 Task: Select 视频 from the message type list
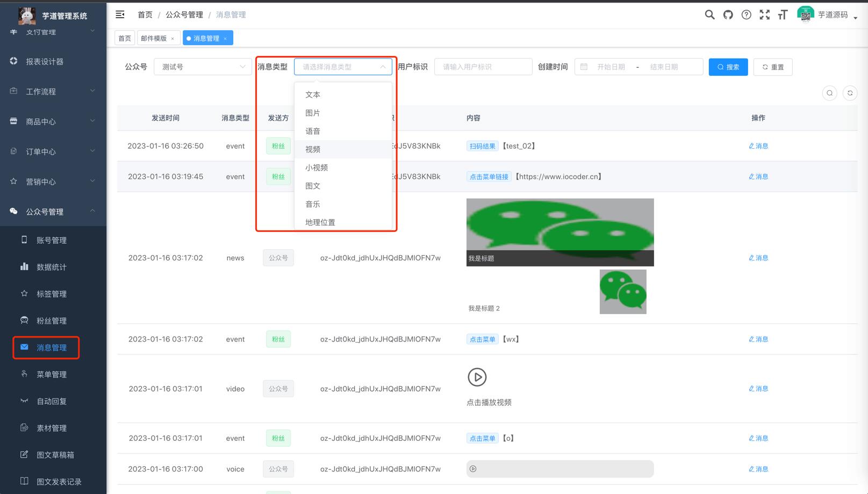coord(312,149)
